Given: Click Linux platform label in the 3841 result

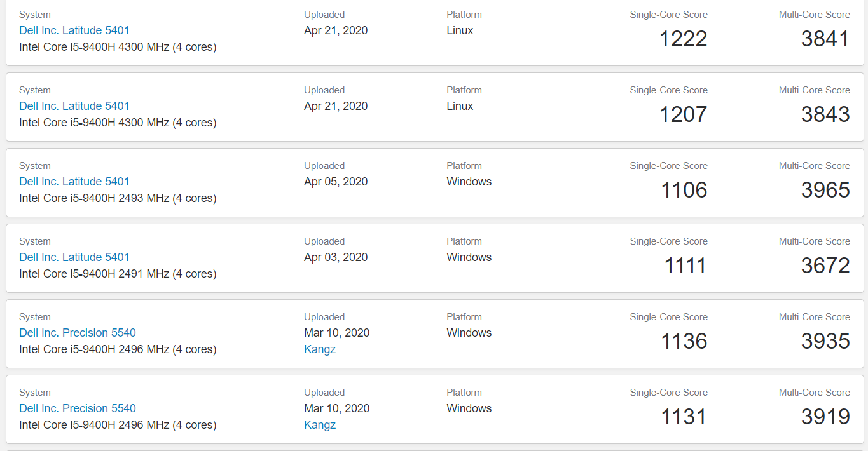Looking at the screenshot, I should [460, 30].
